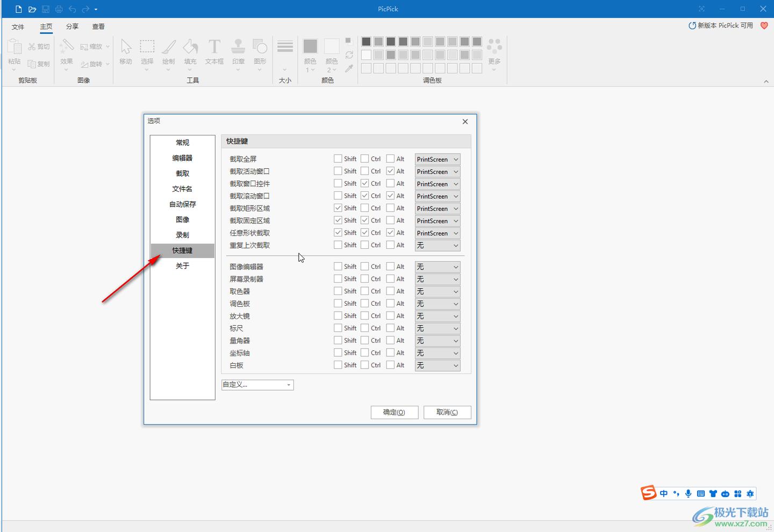The width and height of the screenshot is (774, 532).
Task: Click the 确定(O) button
Action: [x=394, y=412]
